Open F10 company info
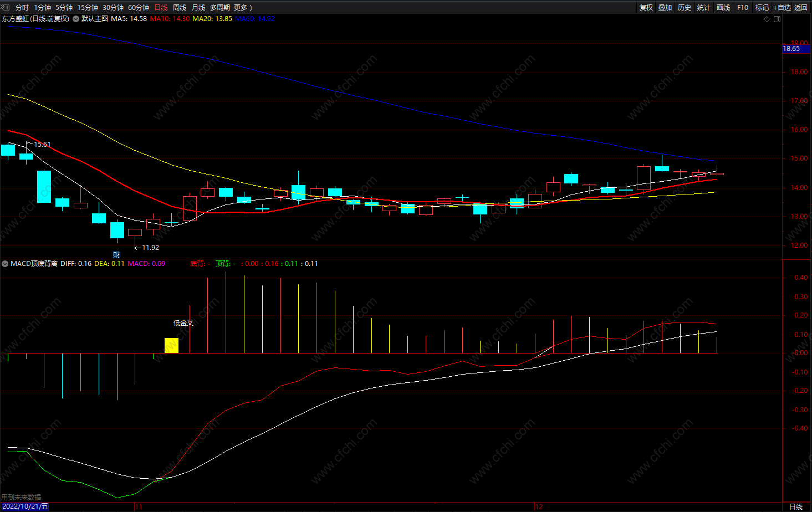Screen dimensions: 812x512 [743, 7]
